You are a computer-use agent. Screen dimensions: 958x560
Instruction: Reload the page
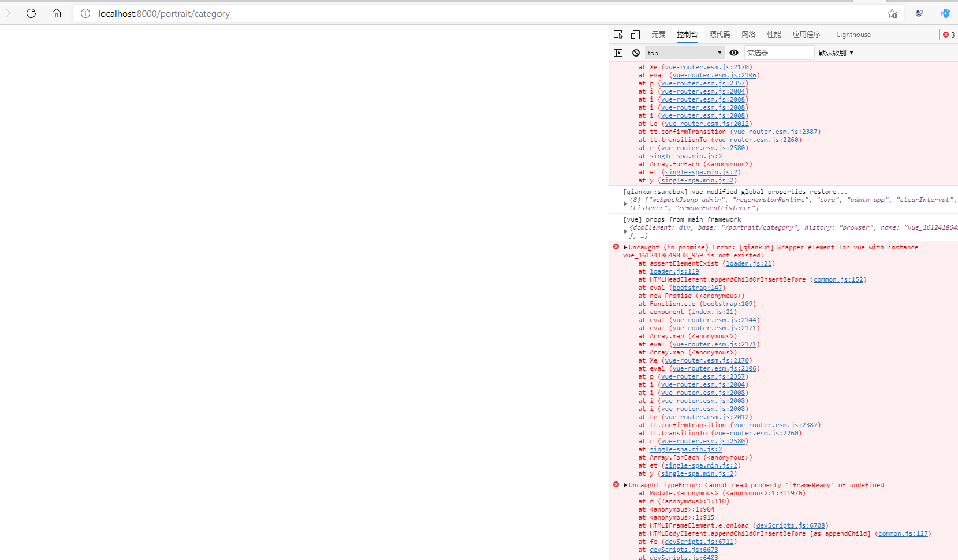pos(31,13)
